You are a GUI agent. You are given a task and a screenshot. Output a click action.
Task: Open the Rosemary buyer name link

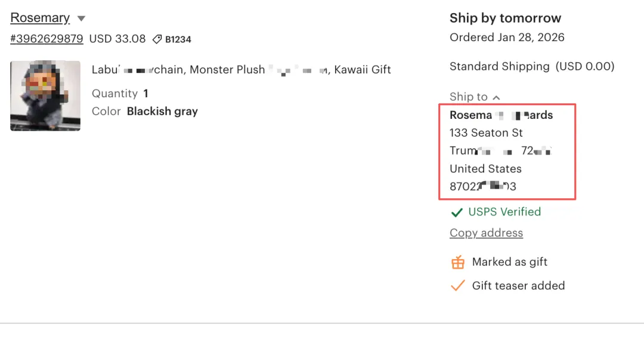tap(40, 18)
